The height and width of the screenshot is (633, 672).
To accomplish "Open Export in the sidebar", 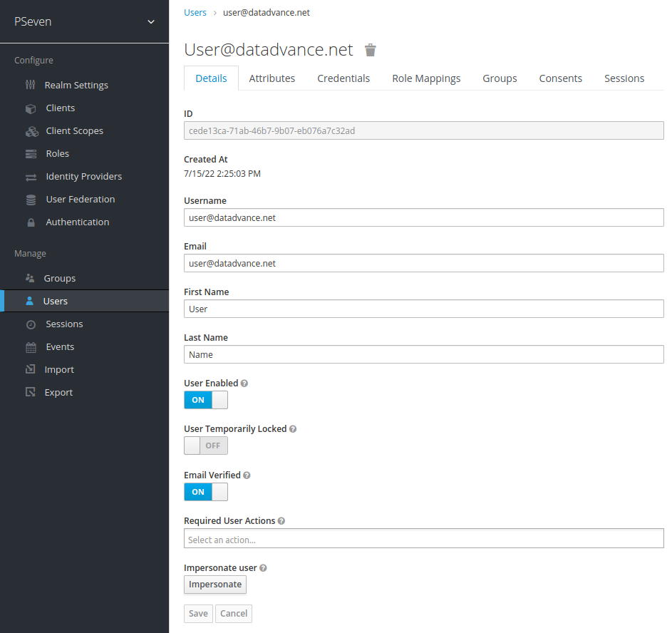I will coord(58,392).
